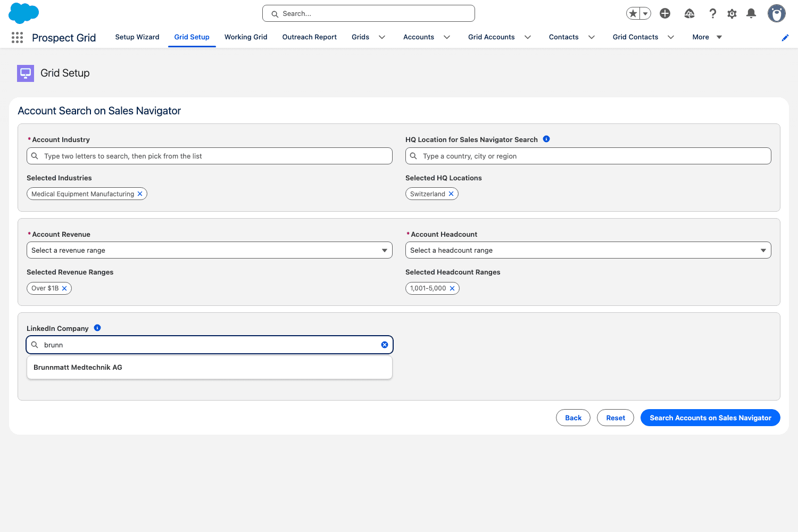The image size is (798, 532).
Task: Go to the Setup Wizard tab
Action: pos(137,37)
